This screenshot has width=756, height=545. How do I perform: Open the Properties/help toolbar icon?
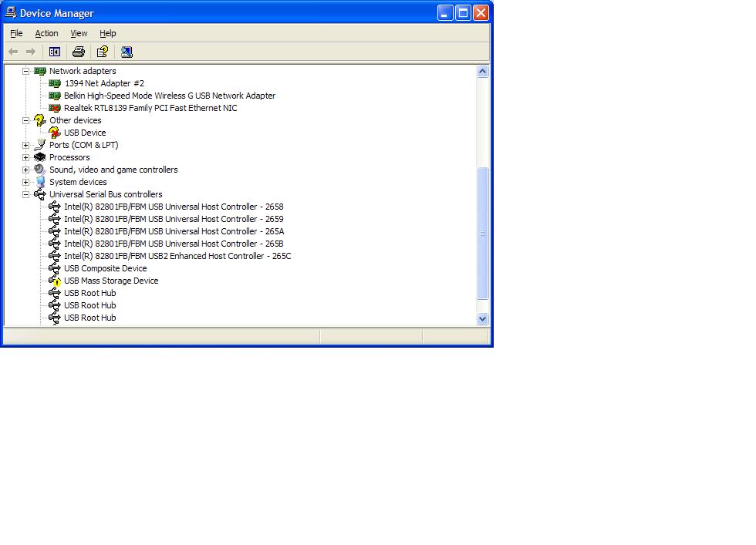click(102, 52)
